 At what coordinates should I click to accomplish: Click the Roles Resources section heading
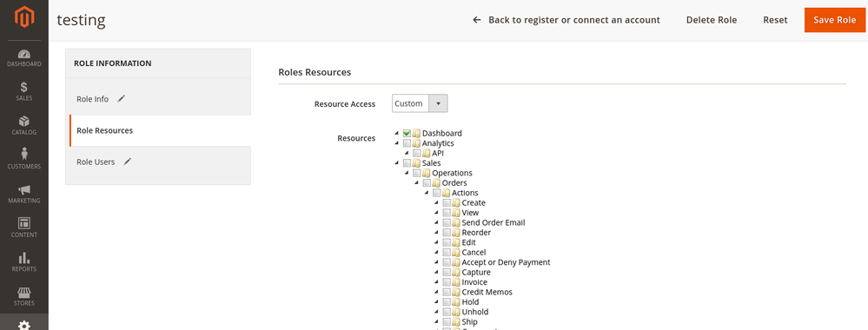tap(315, 73)
